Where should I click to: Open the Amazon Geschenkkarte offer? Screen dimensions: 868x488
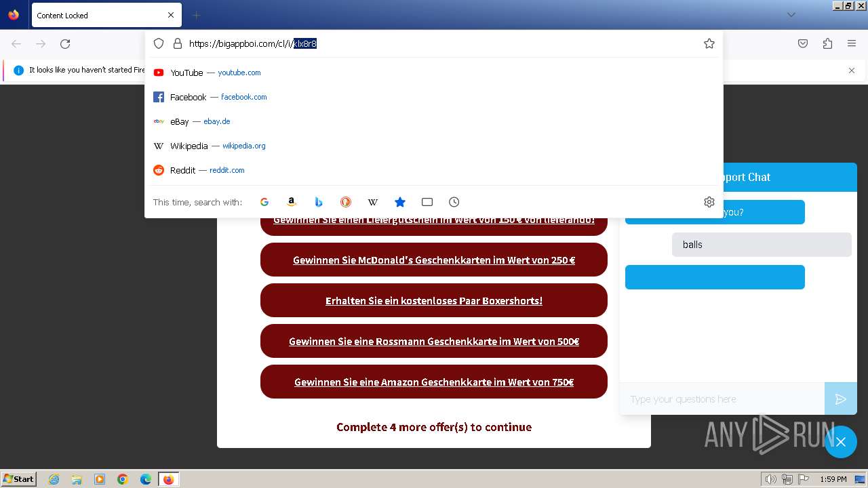point(434,382)
